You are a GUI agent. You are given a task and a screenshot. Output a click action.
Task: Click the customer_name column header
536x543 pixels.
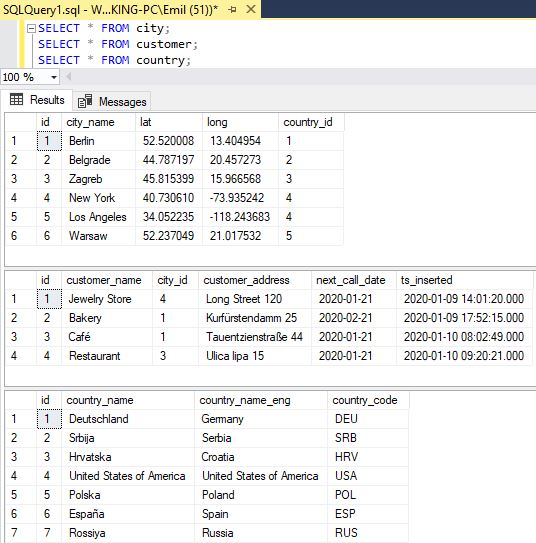107,280
